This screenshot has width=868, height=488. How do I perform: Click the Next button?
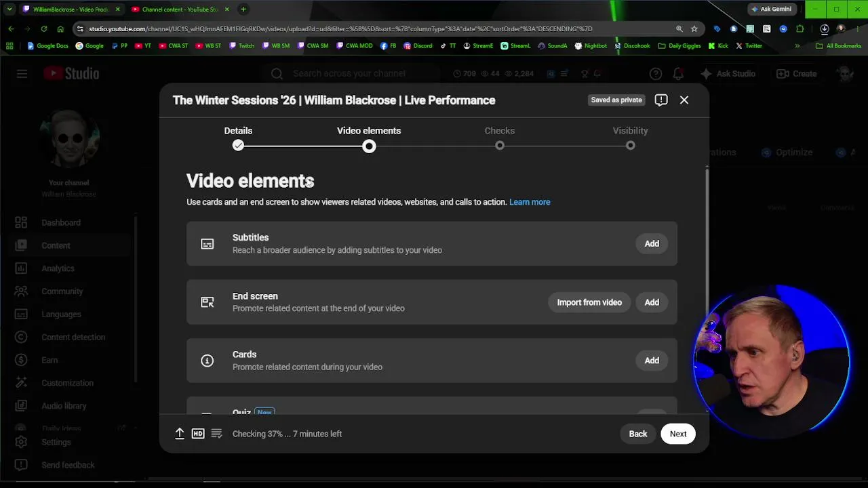tap(678, 434)
